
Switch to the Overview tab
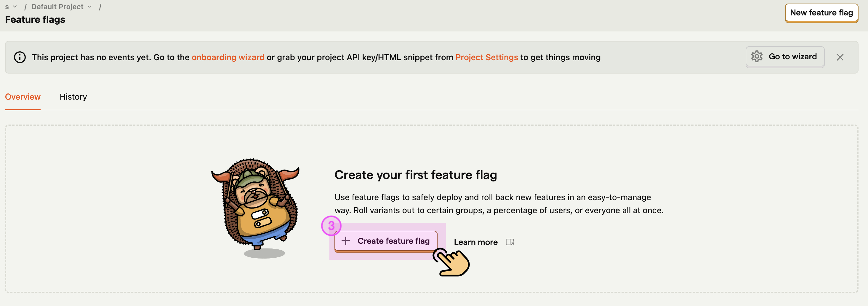tap(23, 97)
